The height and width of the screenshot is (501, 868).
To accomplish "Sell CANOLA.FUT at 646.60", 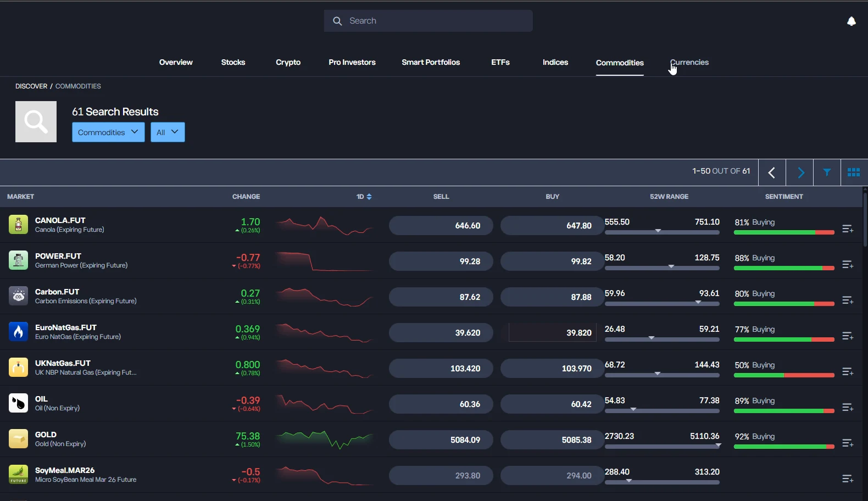I will click(x=441, y=226).
